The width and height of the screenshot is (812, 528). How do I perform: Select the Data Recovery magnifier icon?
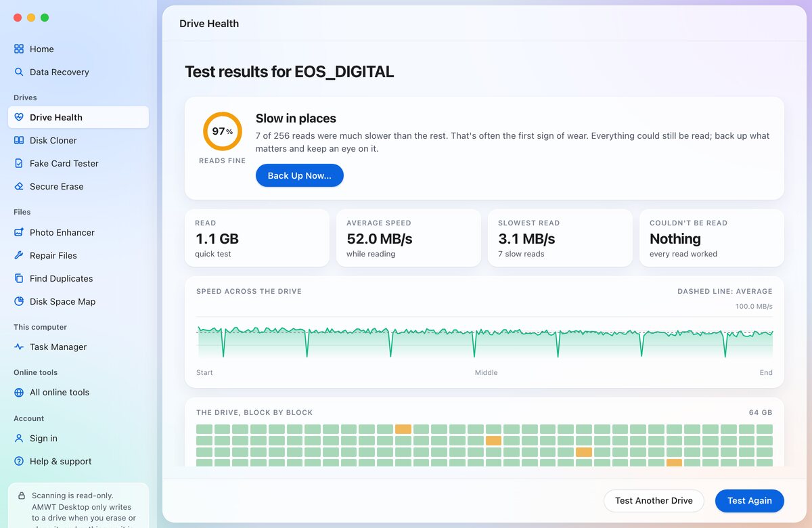(19, 72)
